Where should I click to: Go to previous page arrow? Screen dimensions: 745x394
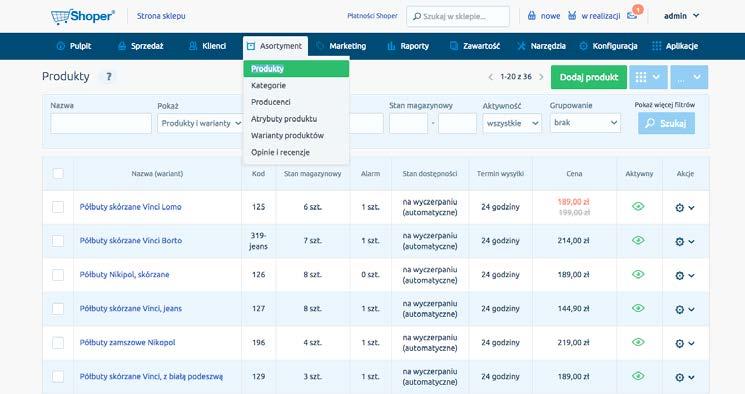[x=490, y=77]
